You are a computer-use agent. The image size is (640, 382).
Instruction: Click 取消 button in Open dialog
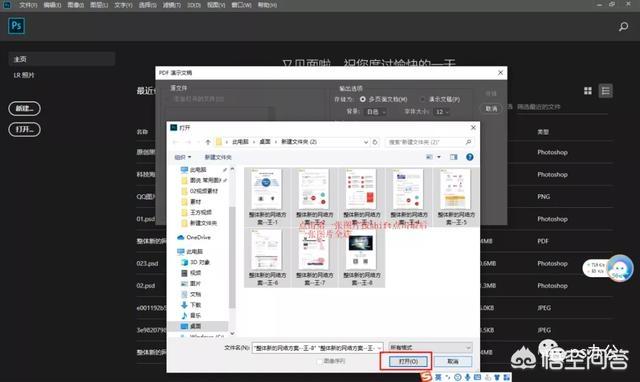[453, 362]
